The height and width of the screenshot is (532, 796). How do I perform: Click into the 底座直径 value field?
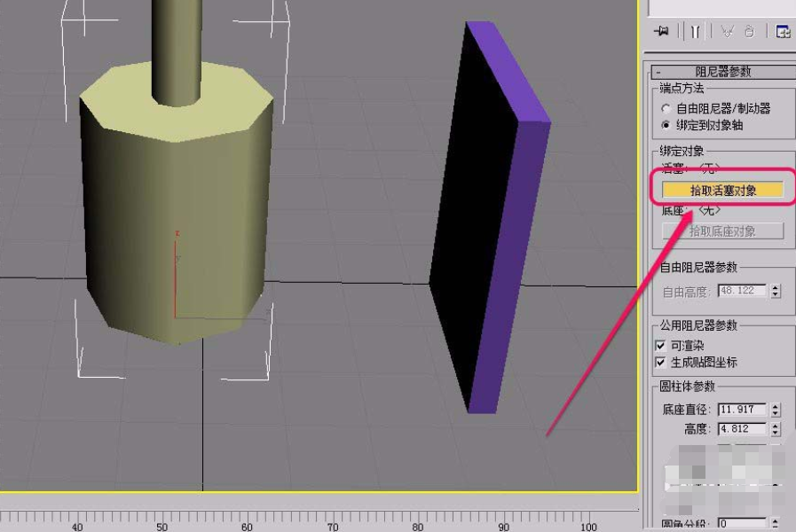click(x=741, y=410)
